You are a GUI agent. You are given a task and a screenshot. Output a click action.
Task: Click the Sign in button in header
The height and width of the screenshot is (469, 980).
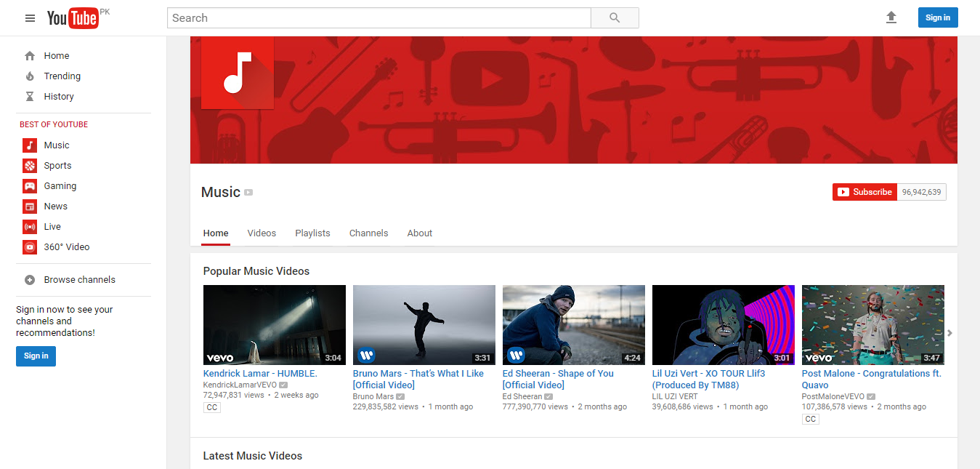pos(938,17)
